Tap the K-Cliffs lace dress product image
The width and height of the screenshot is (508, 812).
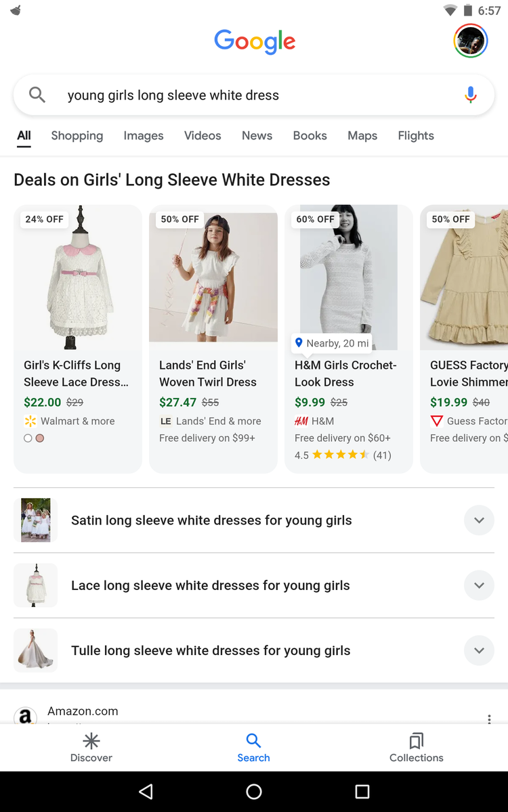tap(78, 277)
